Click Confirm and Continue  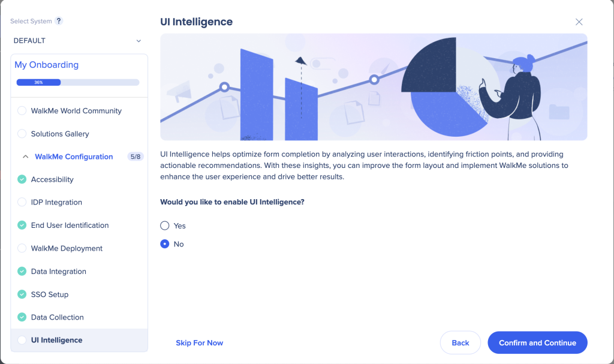click(537, 343)
